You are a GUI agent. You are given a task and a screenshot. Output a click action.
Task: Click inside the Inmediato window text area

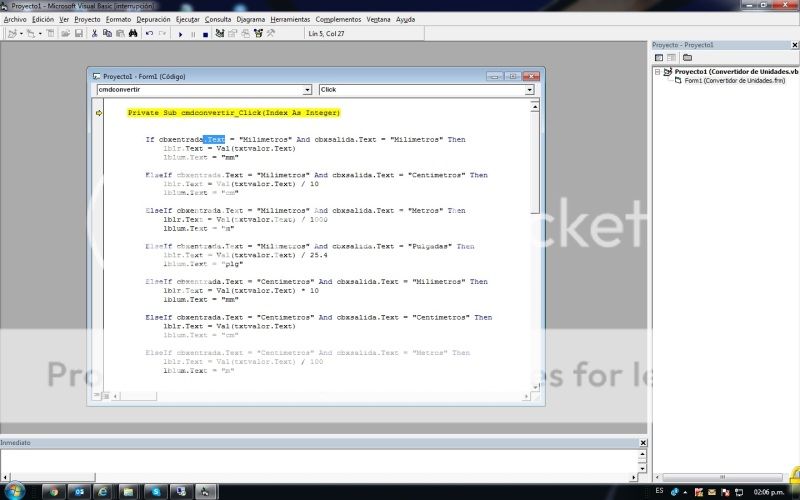319,461
